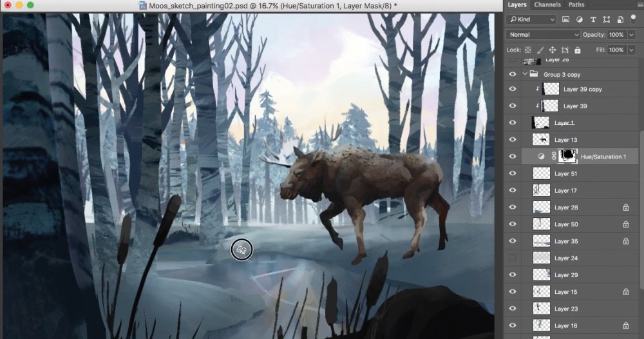
Task: Show the hidden Layer 24
Action: [x=513, y=258]
